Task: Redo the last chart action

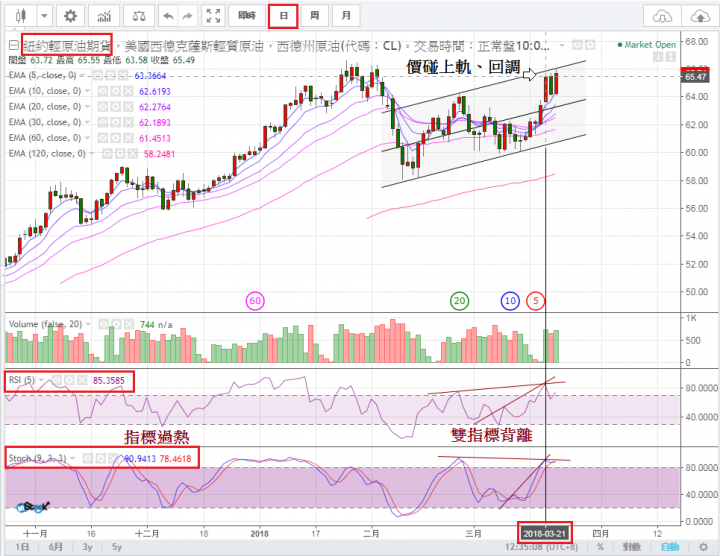Action: pos(187,16)
